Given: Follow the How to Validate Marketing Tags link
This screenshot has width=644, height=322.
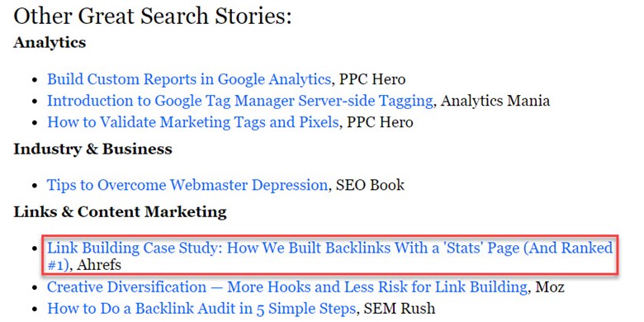Looking at the screenshot, I should (193, 122).
